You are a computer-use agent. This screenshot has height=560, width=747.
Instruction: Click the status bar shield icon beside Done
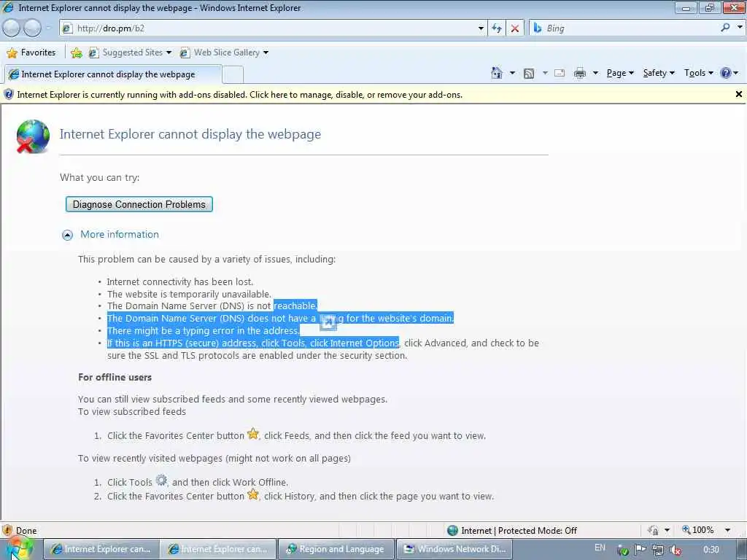coord(7,530)
